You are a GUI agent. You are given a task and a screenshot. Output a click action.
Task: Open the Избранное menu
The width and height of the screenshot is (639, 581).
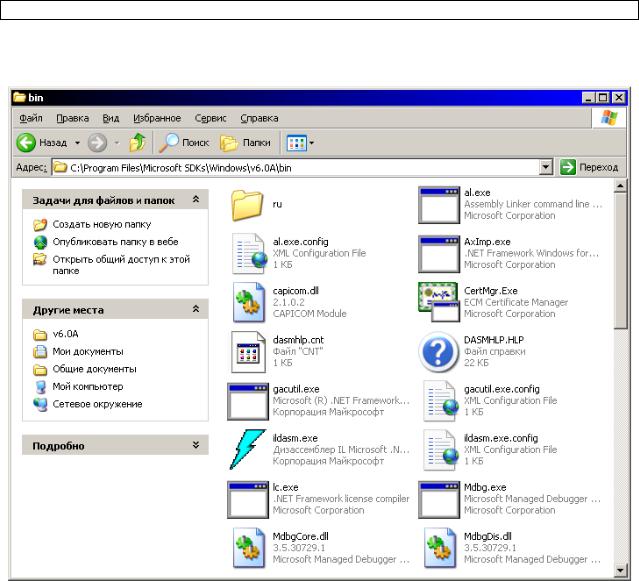[157, 118]
